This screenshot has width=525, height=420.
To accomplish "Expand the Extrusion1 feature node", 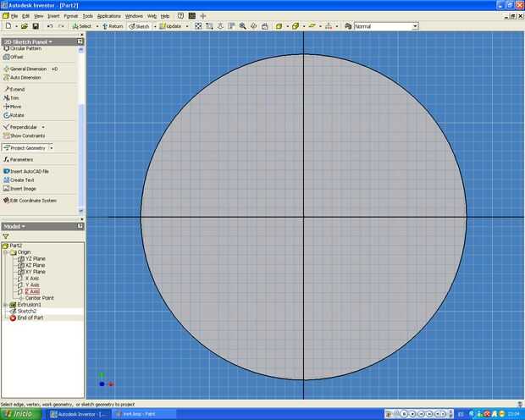I will tap(4, 304).
